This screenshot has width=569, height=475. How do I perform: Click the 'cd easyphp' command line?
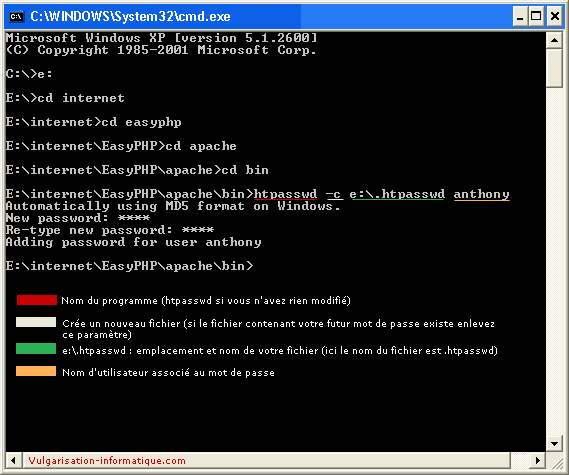94,122
